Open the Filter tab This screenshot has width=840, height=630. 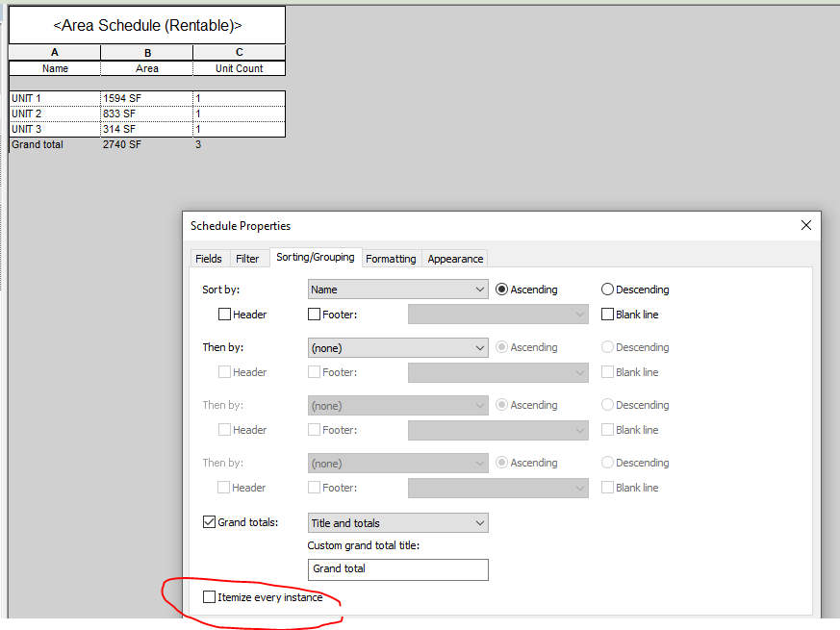(x=248, y=258)
